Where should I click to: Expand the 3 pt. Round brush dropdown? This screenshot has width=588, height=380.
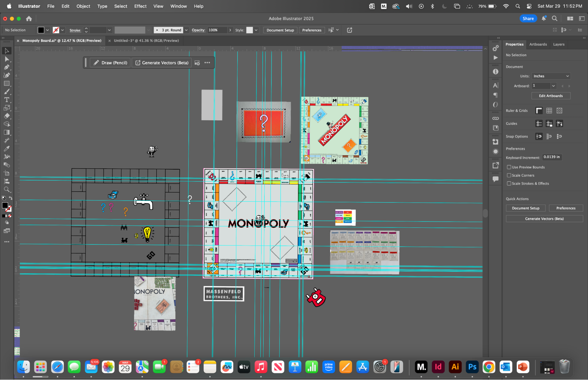(x=186, y=30)
